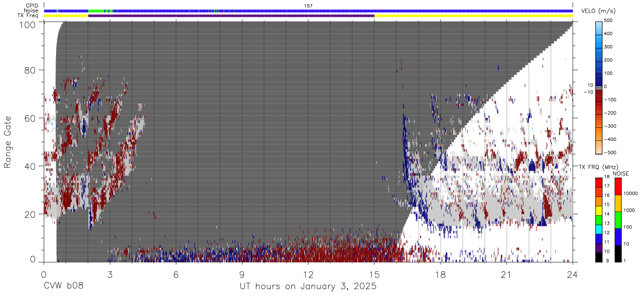Screen dimensions: 644x297
Task: Click the red top segment of the TX FRQ colorbar
Action: [x=599, y=183]
